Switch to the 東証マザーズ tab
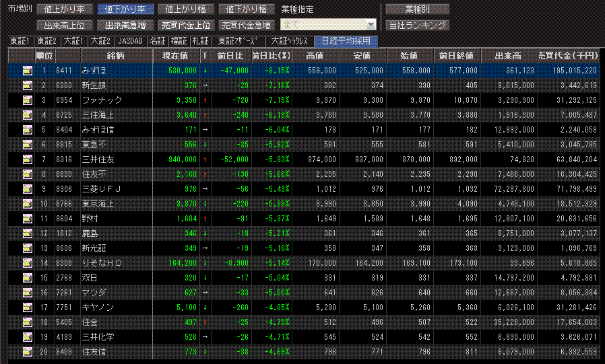This screenshot has width=605, height=364. (x=238, y=41)
